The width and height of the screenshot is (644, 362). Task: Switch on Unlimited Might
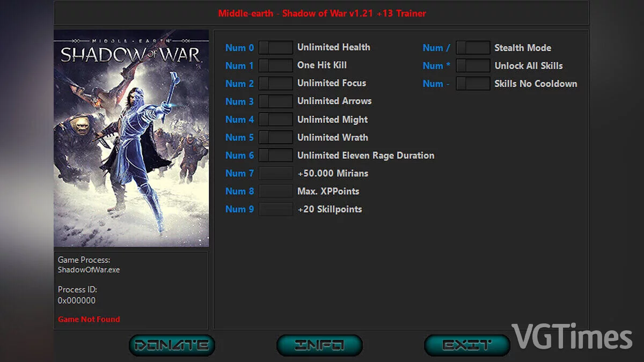[x=275, y=120]
